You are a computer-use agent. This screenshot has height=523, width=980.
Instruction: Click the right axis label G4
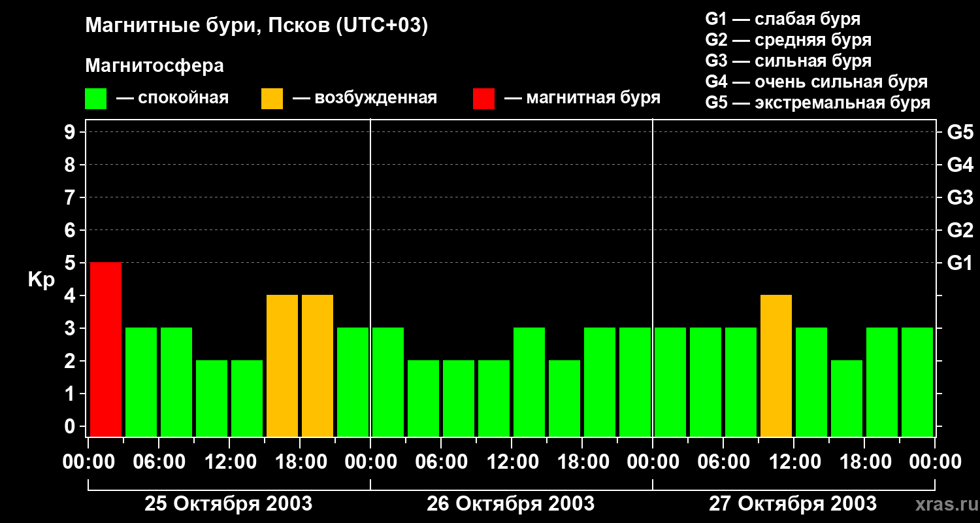(x=960, y=165)
